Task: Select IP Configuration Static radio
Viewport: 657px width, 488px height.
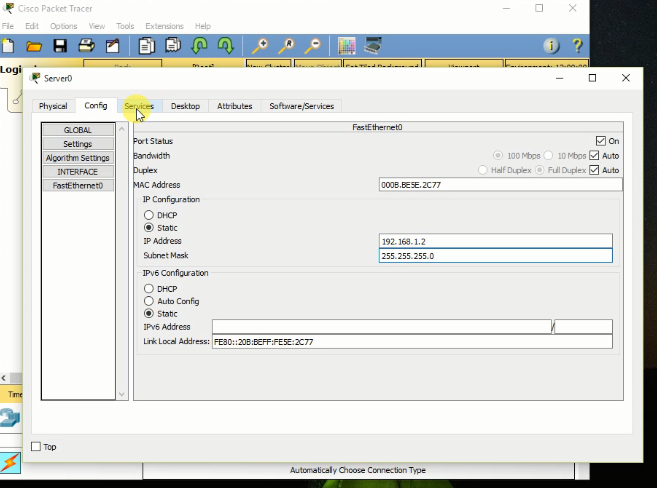Action: pos(149,227)
